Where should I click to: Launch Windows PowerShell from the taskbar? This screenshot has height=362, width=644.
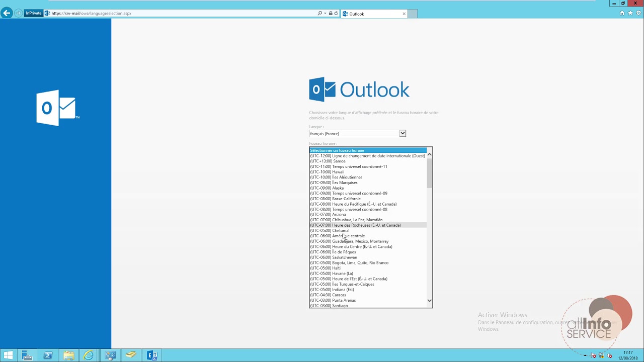click(x=48, y=355)
